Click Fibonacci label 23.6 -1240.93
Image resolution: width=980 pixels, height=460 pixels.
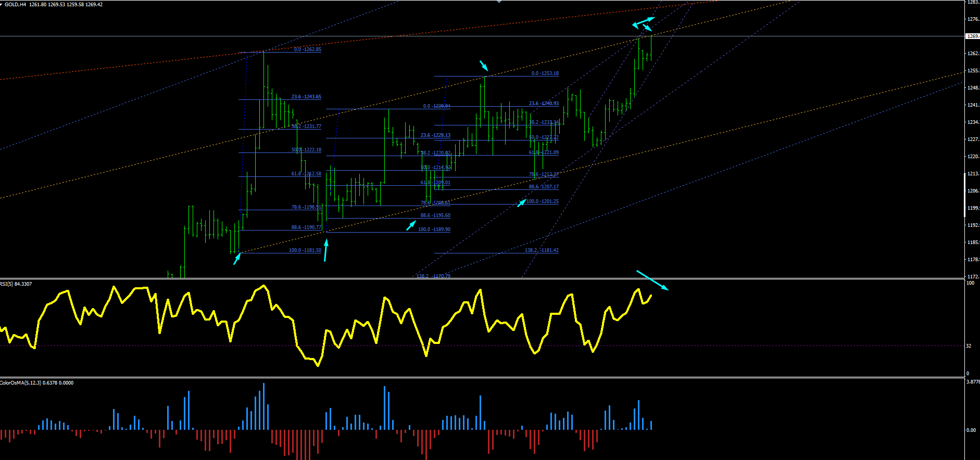[x=544, y=104]
